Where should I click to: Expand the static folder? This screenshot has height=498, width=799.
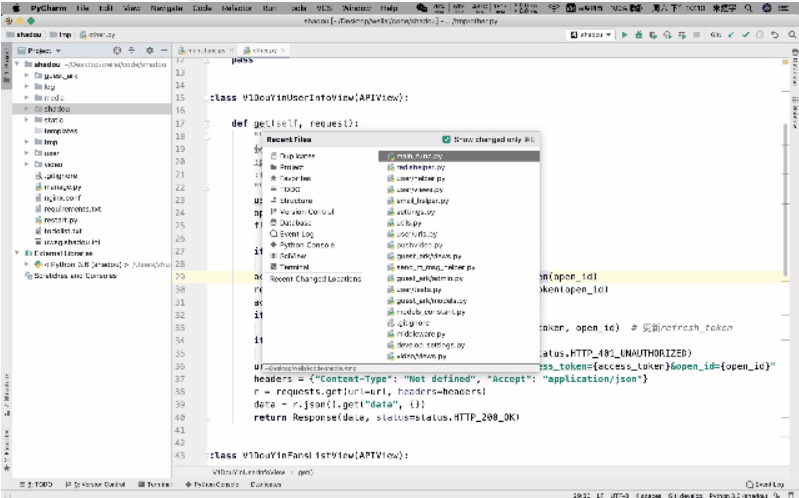pos(26,120)
